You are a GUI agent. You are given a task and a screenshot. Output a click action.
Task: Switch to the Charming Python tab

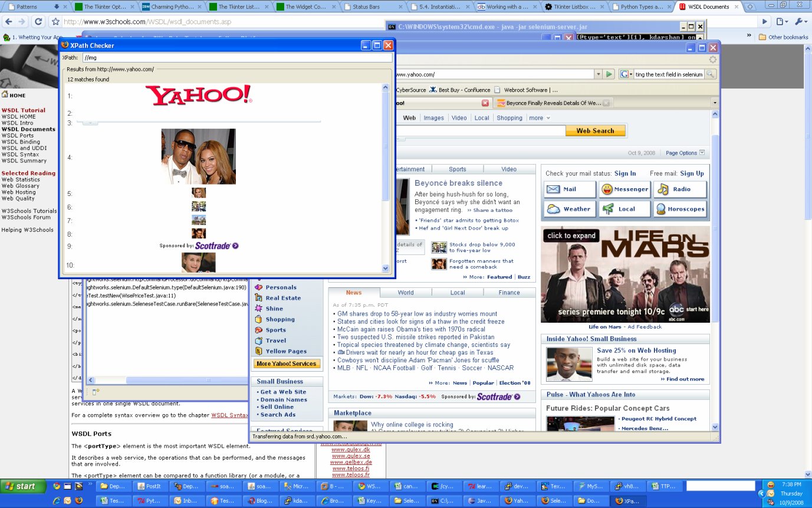pos(171,7)
